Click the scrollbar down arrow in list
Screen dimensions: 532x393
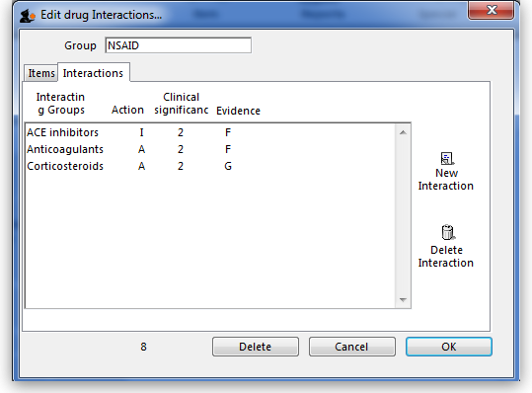pyautogui.click(x=403, y=299)
